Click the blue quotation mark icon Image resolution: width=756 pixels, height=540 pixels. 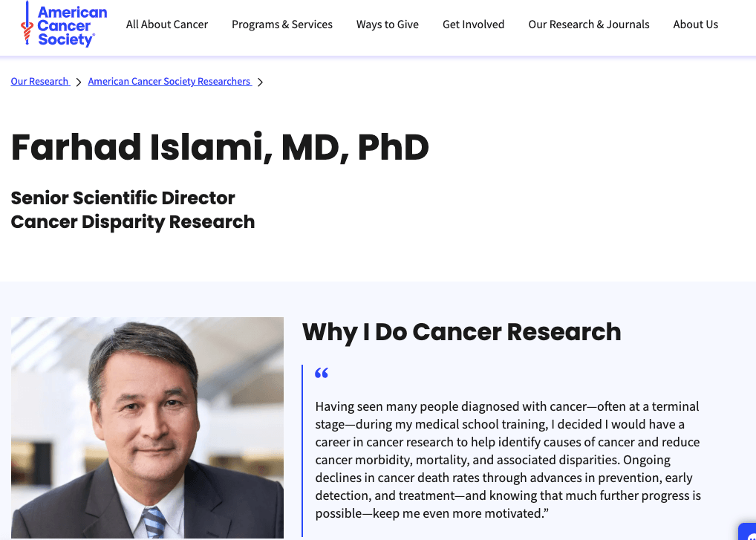pyautogui.click(x=322, y=374)
